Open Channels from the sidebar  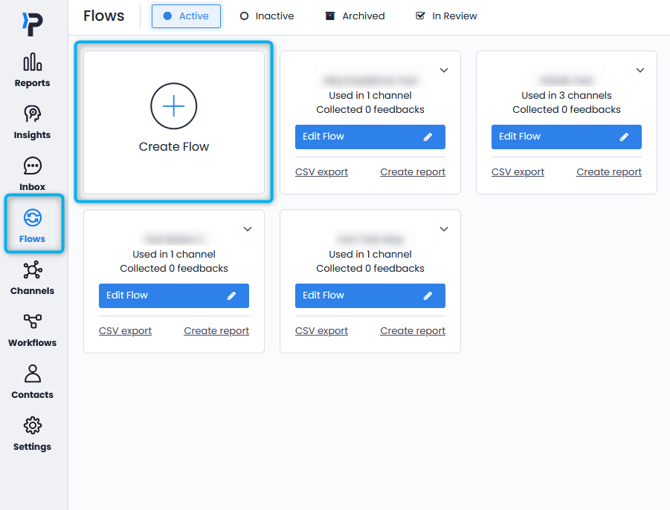(32, 271)
